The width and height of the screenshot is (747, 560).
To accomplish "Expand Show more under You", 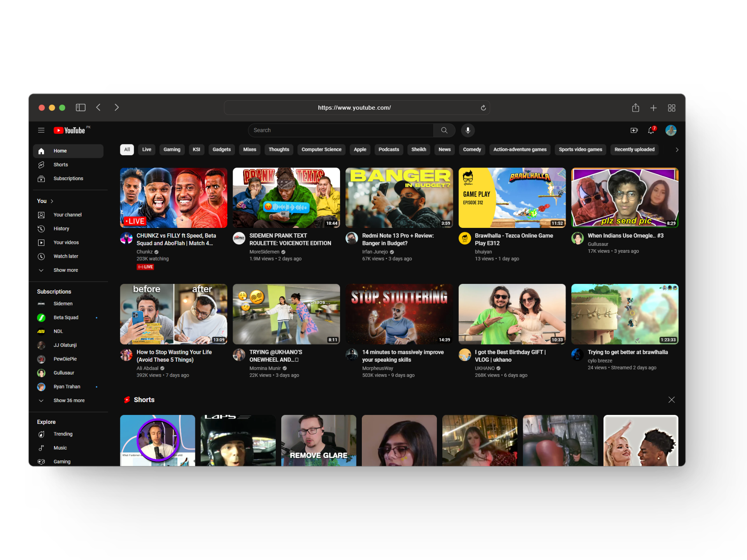I will point(65,270).
